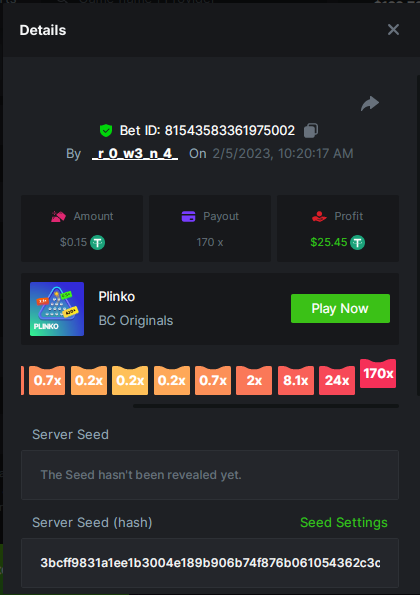The width and height of the screenshot is (420, 595).
Task: Click the unrevealed Server Seed field
Action: [x=210, y=475]
